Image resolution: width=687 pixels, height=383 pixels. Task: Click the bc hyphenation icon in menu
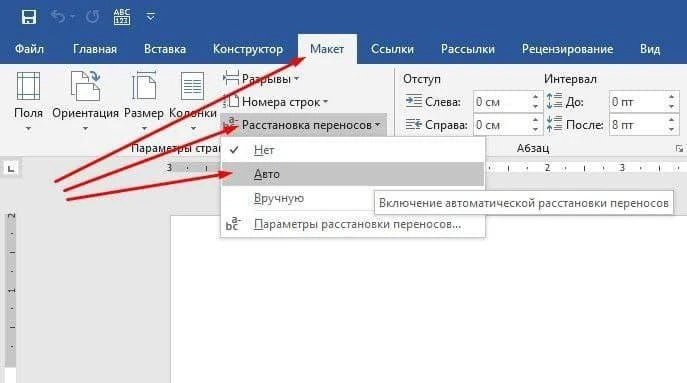tap(233, 224)
